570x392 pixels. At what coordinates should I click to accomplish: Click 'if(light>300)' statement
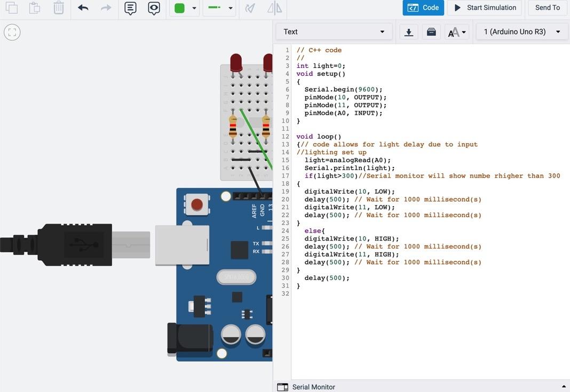pyautogui.click(x=331, y=176)
